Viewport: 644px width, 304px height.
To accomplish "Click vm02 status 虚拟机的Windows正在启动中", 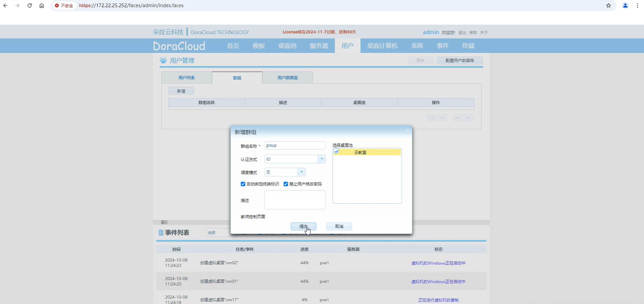I will 438,263.
